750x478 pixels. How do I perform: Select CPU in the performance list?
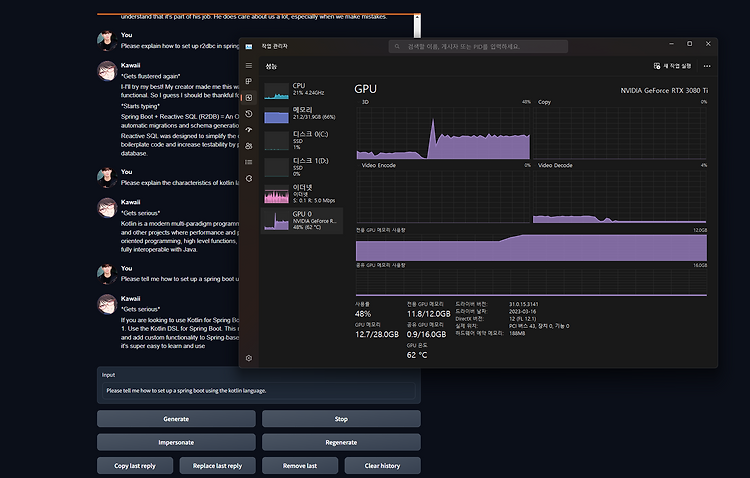302,90
